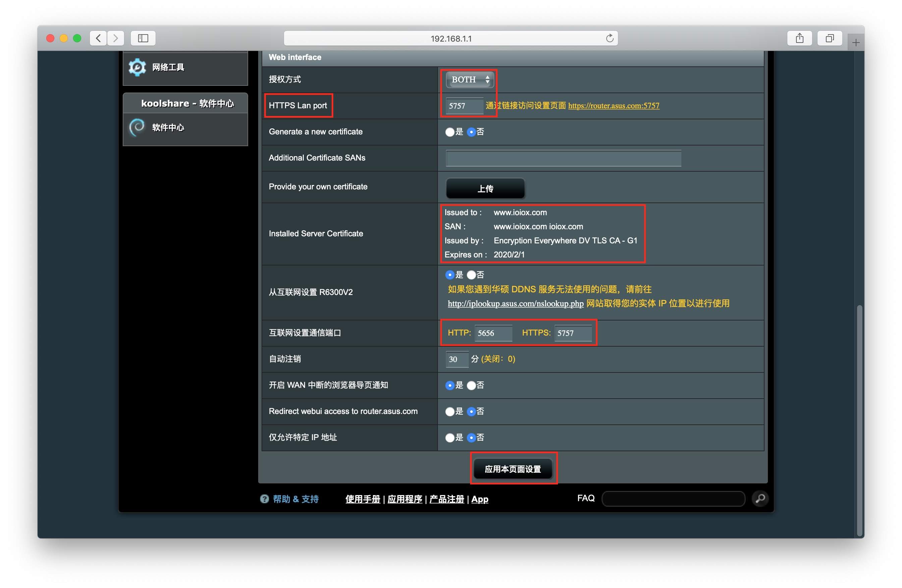Select 是 for Generate a new certificate

coord(450,132)
